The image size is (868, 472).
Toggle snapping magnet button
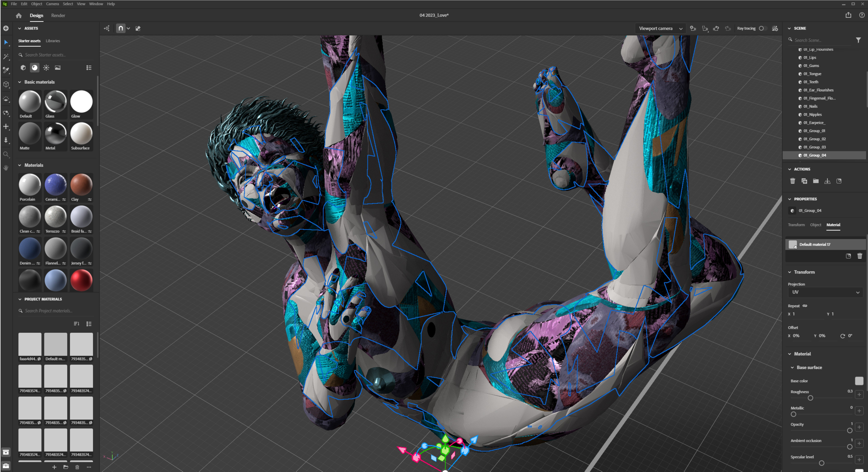click(x=121, y=28)
